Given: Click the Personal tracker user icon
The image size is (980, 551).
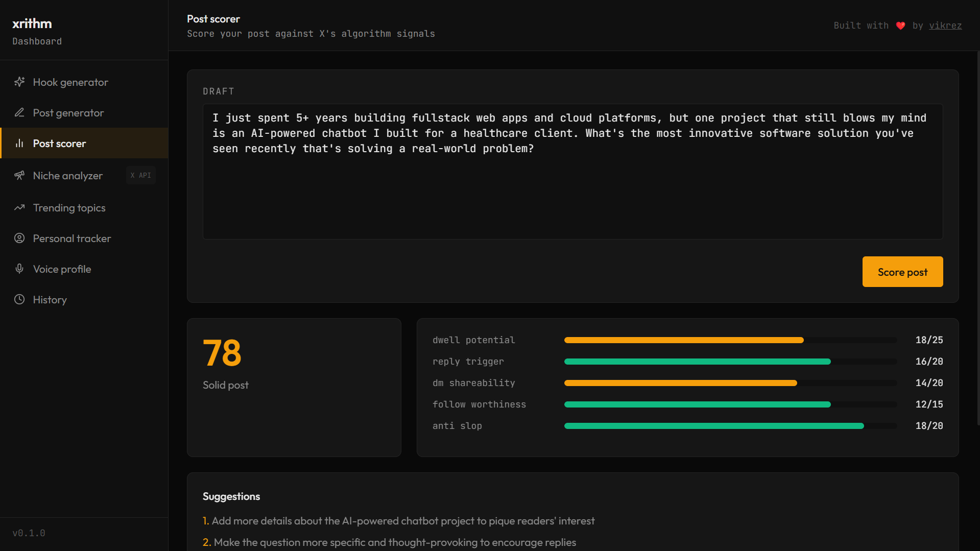Looking at the screenshot, I should tap(19, 238).
